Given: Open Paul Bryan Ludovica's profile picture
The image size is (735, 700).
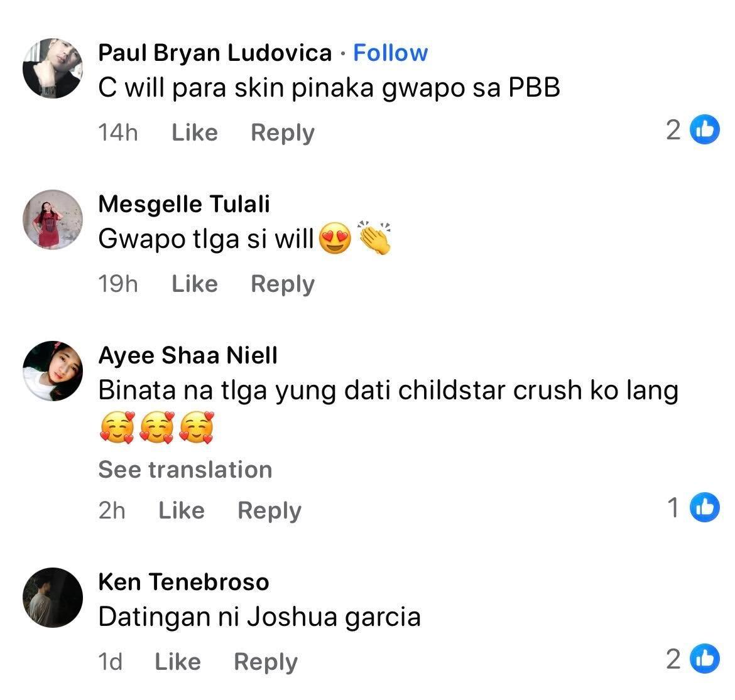Looking at the screenshot, I should point(53,68).
